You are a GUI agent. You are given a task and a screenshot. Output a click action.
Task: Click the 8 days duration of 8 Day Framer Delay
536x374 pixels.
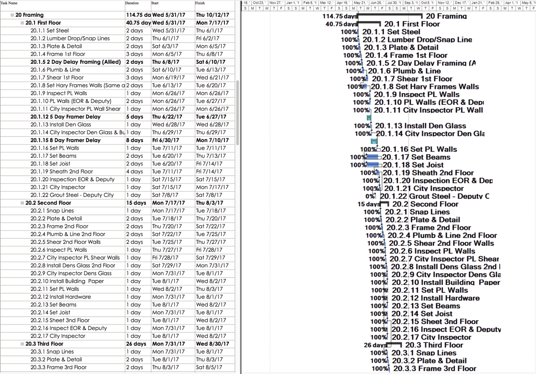coord(135,140)
